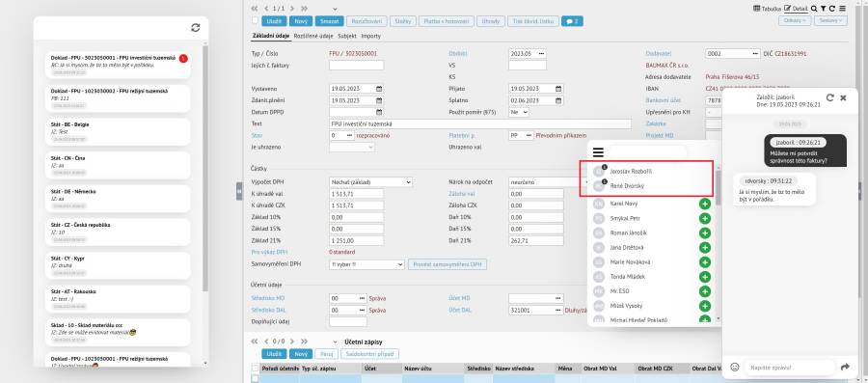Open the emoji picker in chat
The height and width of the screenshot is (383, 868).
click(735, 367)
